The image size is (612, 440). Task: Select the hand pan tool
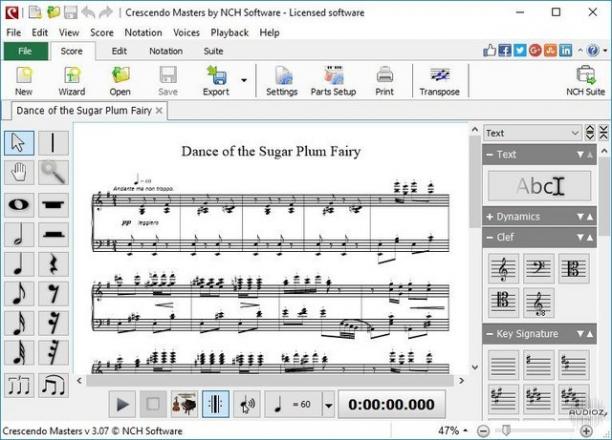click(19, 172)
